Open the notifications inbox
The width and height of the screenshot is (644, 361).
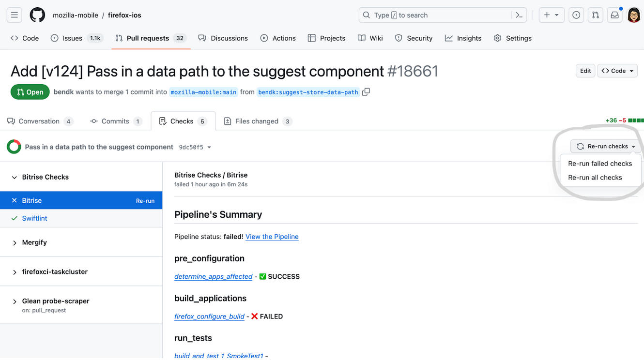pos(614,15)
